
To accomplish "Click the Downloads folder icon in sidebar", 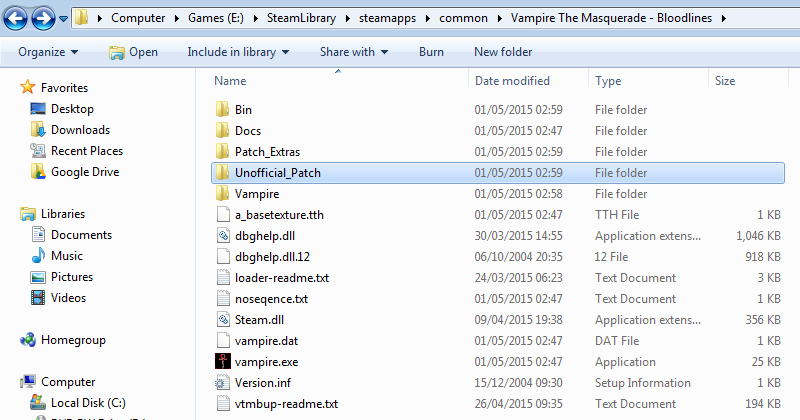I will coord(38,130).
